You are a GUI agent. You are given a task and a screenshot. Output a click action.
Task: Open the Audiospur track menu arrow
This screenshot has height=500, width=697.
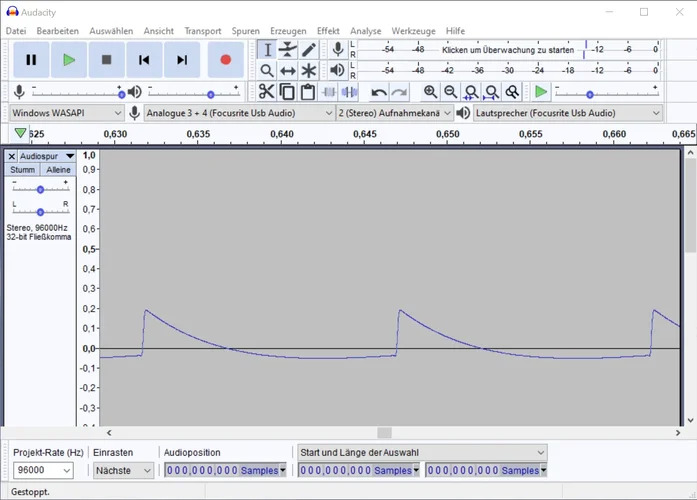70,157
